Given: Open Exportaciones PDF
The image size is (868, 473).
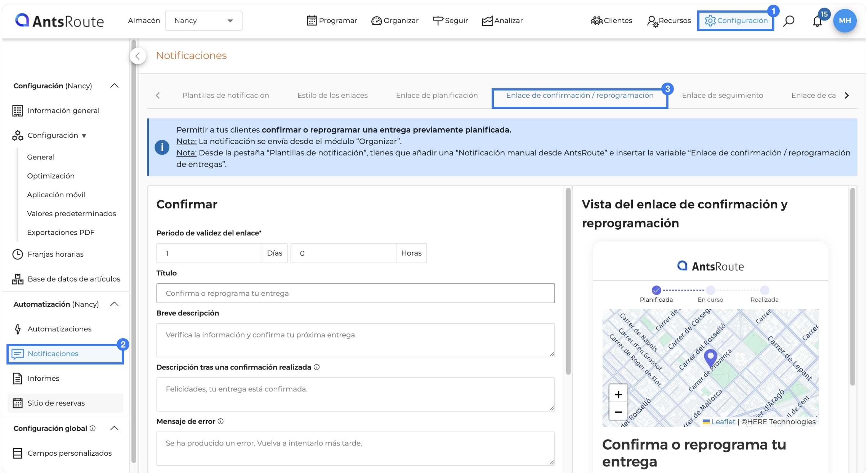Looking at the screenshot, I should point(61,232).
